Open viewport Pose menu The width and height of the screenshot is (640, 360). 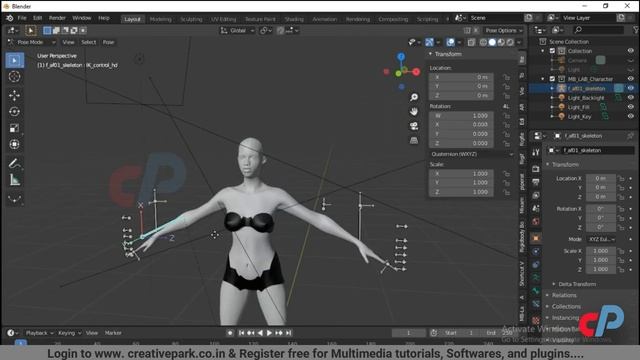(108, 42)
